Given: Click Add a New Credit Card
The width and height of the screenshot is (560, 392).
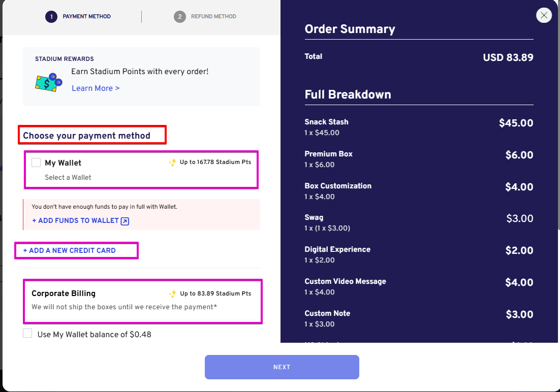Looking at the screenshot, I should coord(70,250).
